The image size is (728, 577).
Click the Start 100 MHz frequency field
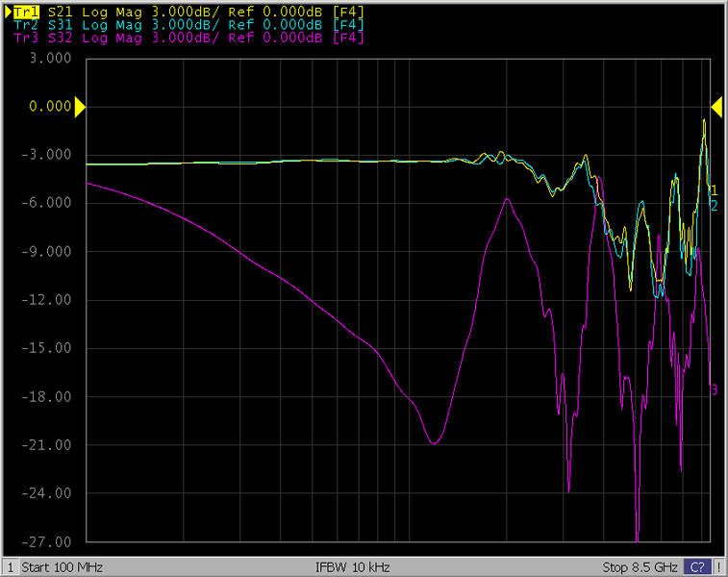point(62,567)
